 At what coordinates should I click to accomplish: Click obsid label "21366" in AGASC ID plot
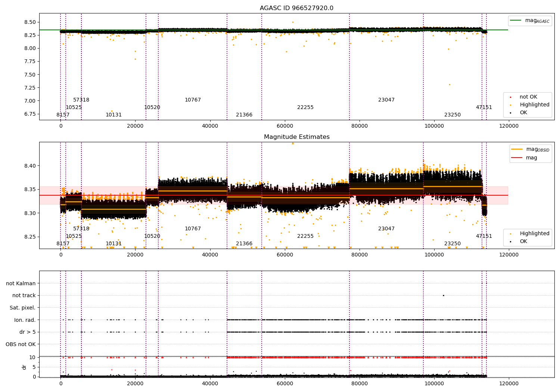(x=244, y=115)
